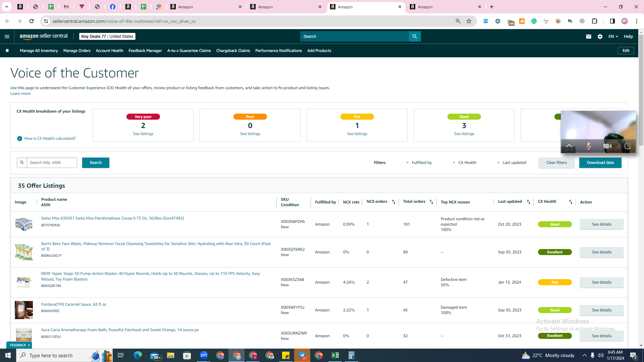Open A-to-z Guarantee Claims
The image size is (644, 362).
(189, 51)
